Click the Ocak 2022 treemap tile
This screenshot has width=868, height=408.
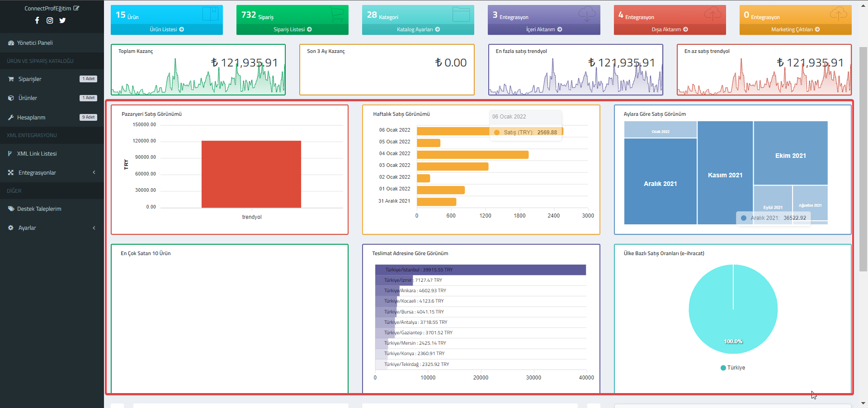(660, 129)
